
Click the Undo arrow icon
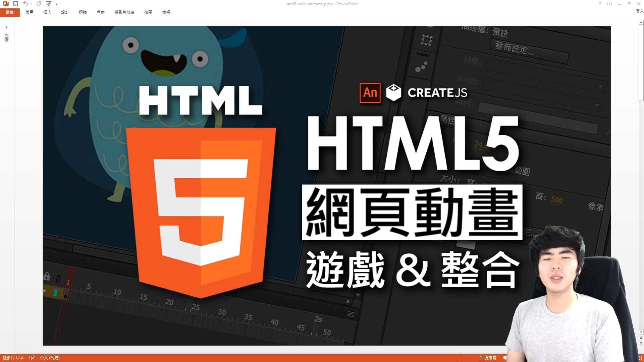pos(25,4)
